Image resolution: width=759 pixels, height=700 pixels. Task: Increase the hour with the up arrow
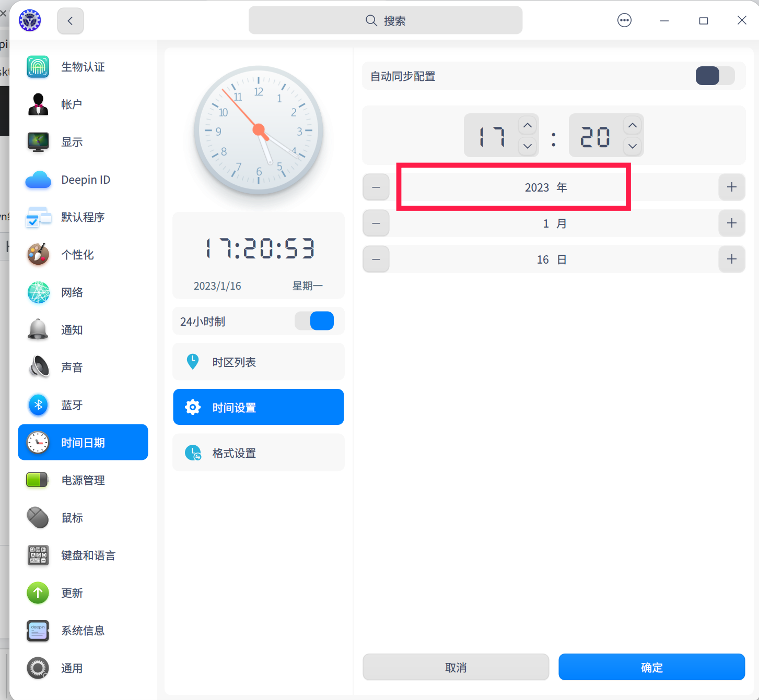(x=528, y=125)
